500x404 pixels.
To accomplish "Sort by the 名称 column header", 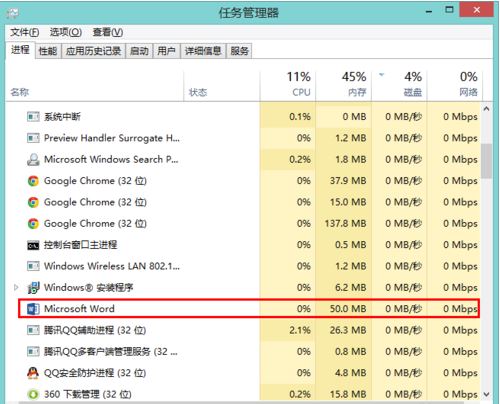I will [95, 86].
